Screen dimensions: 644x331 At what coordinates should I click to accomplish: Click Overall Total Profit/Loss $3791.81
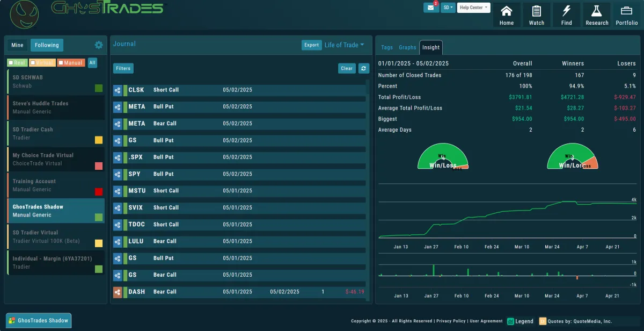click(521, 97)
